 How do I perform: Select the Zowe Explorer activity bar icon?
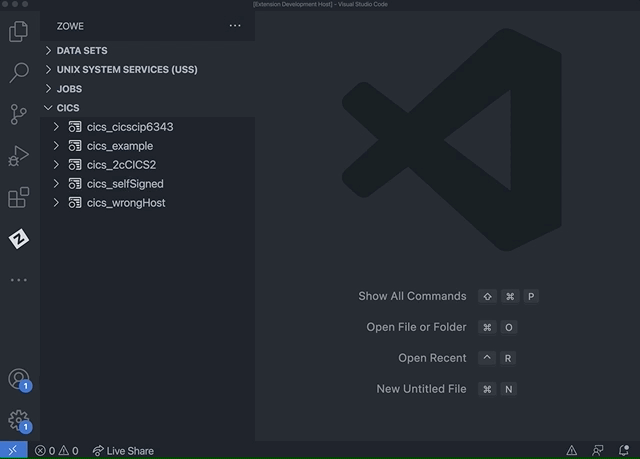[18, 238]
